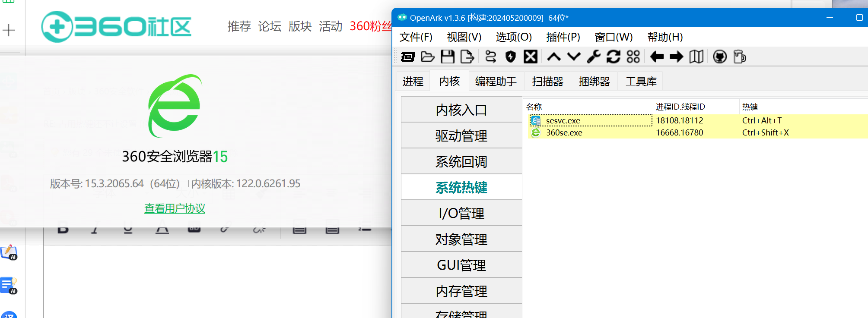
Task: Switch to the 内核 tab
Action: tap(449, 81)
